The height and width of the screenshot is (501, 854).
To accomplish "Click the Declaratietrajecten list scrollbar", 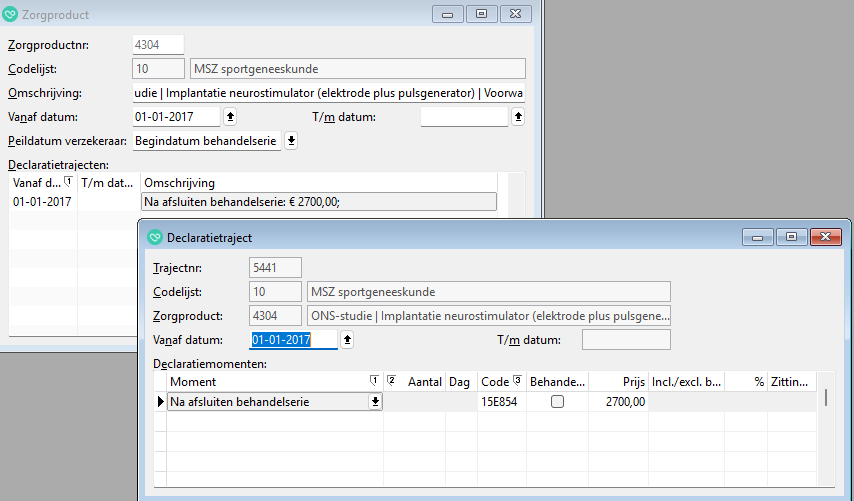I will 516,195.
